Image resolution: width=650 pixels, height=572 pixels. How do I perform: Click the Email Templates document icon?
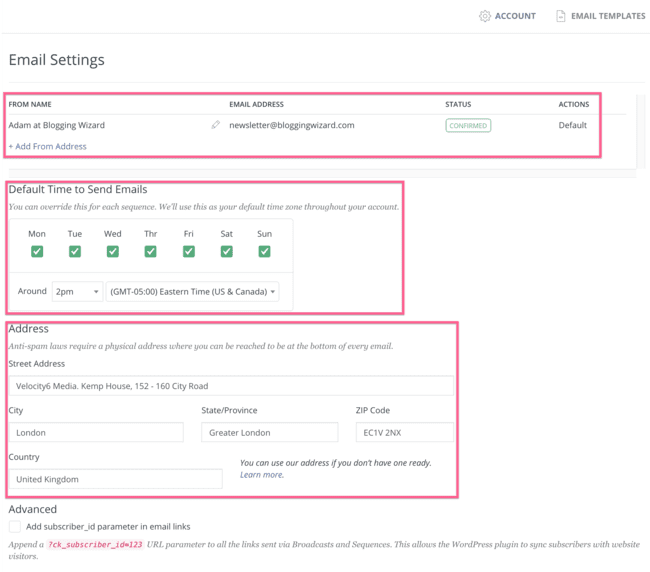point(560,16)
